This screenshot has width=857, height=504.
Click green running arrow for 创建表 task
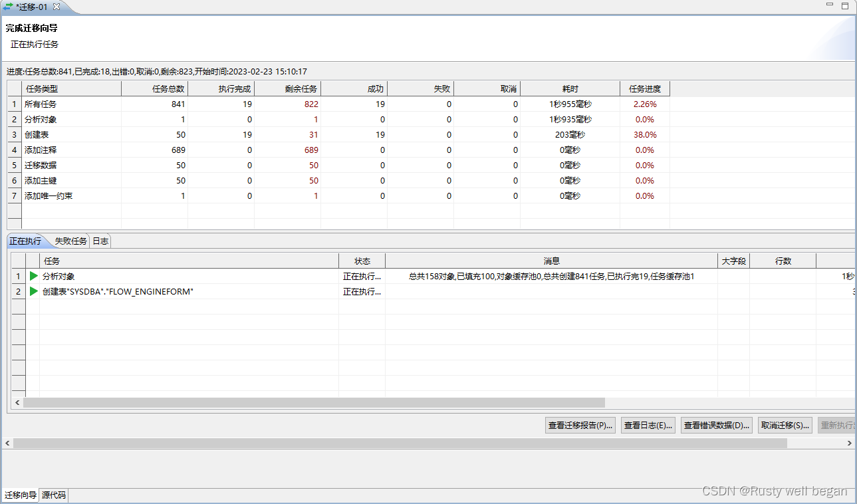tap(33, 291)
